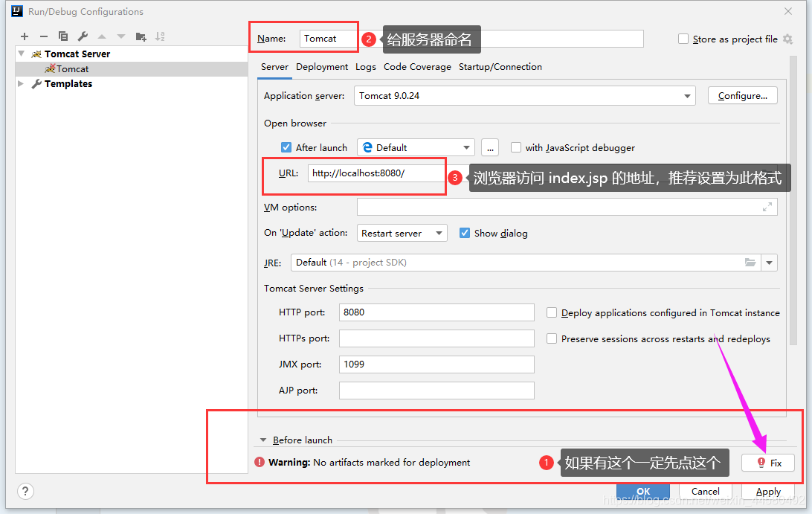812x514 pixels.
Task: Check Deploy applications configured in Tomcat instance
Action: click(x=552, y=312)
